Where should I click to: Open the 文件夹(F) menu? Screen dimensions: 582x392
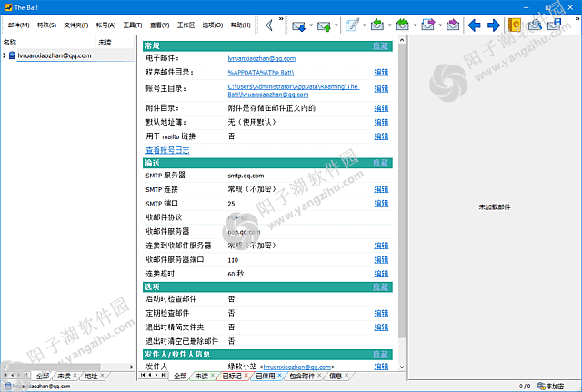click(76, 25)
